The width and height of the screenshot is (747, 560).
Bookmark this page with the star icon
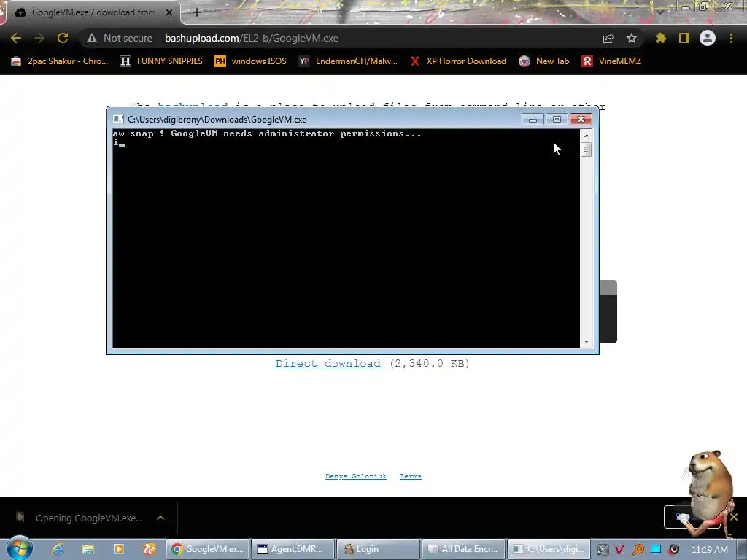pyautogui.click(x=632, y=38)
